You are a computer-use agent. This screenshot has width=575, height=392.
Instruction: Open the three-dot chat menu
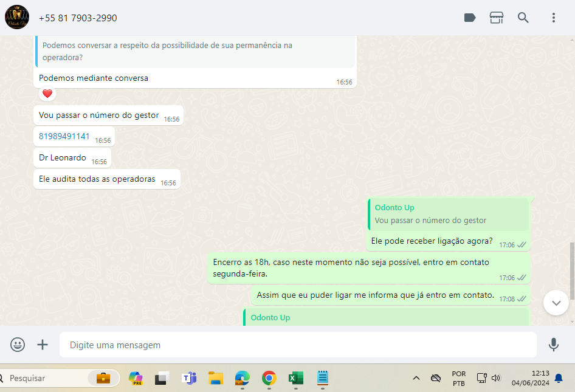tap(553, 18)
